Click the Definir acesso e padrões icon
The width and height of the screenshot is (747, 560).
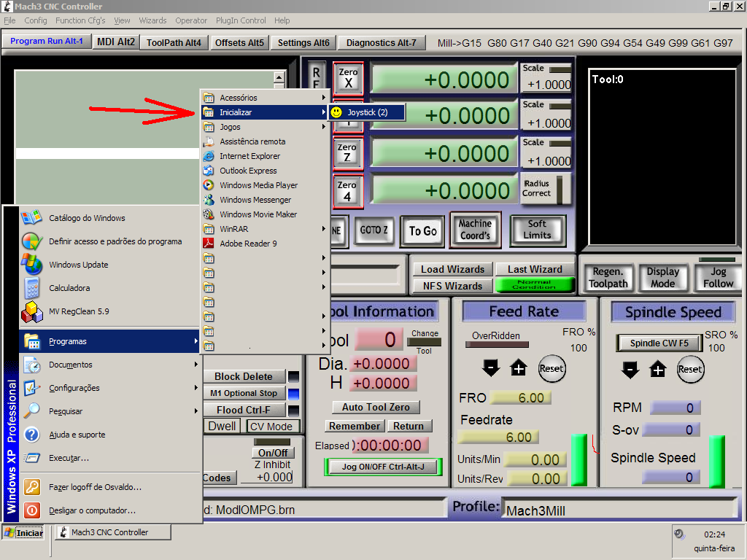click(31, 241)
